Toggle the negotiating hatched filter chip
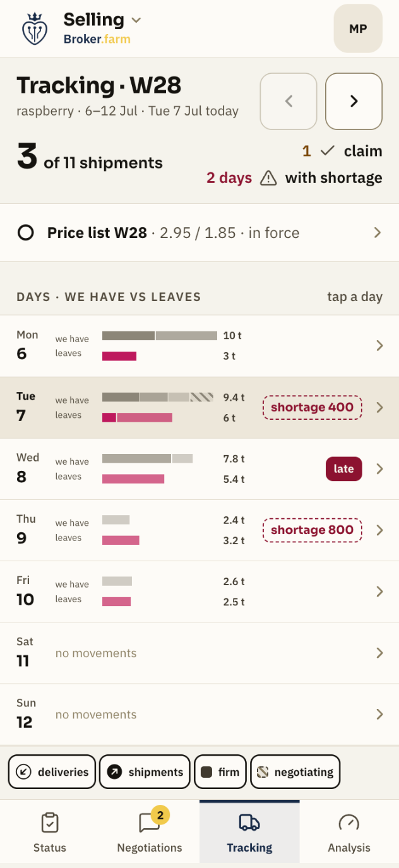This screenshot has height=868, width=399. pyautogui.click(x=295, y=772)
